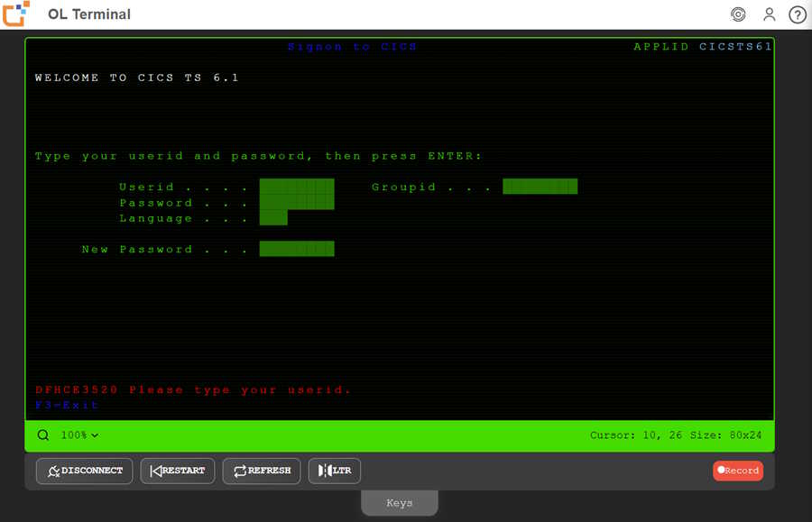Image resolution: width=812 pixels, height=522 pixels.
Task: Open the target settings icon in header
Action: (x=738, y=14)
